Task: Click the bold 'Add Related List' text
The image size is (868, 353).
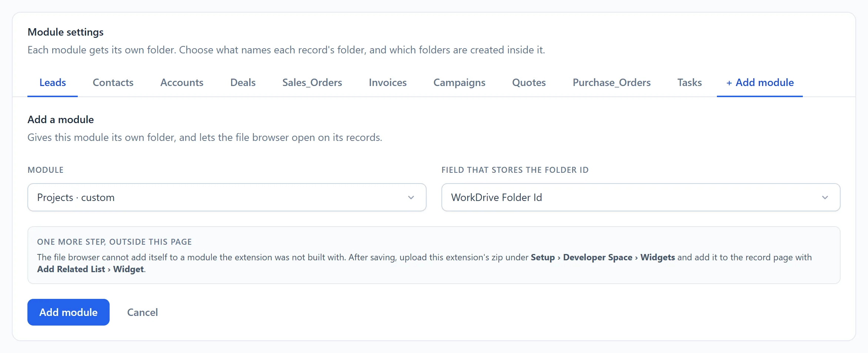Action: point(71,269)
